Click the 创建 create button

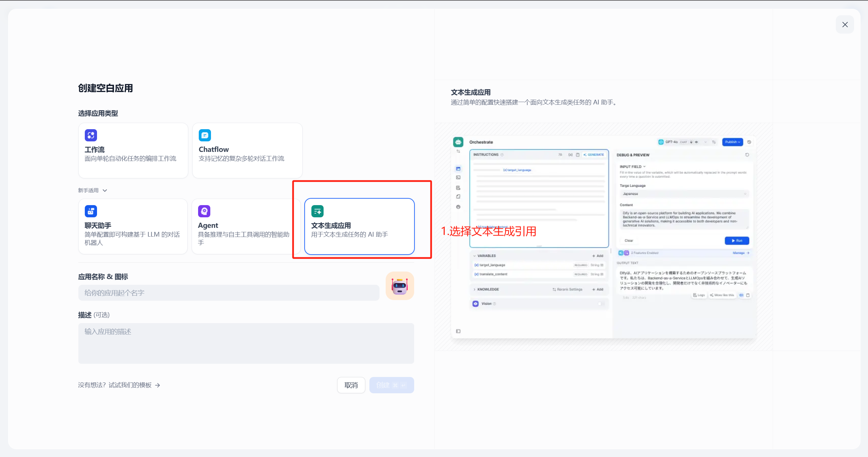pyautogui.click(x=391, y=385)
